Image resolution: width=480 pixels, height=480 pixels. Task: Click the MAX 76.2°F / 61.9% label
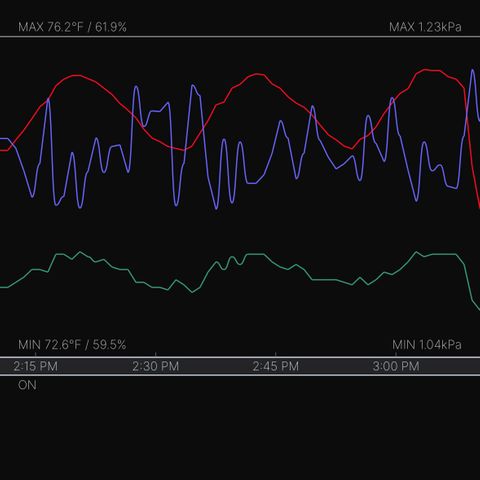[x=72, y=27]
